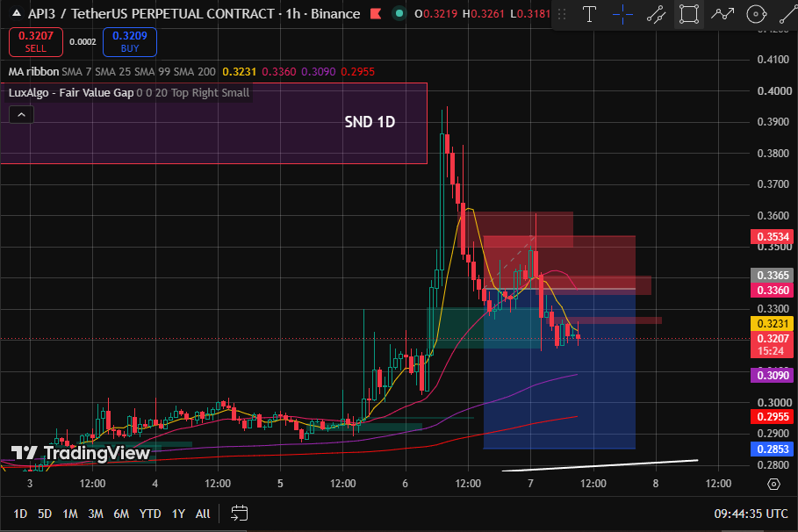
Task: Open the Go to date calendar icon
Action: pyautogui.click(x=239, y=514)
